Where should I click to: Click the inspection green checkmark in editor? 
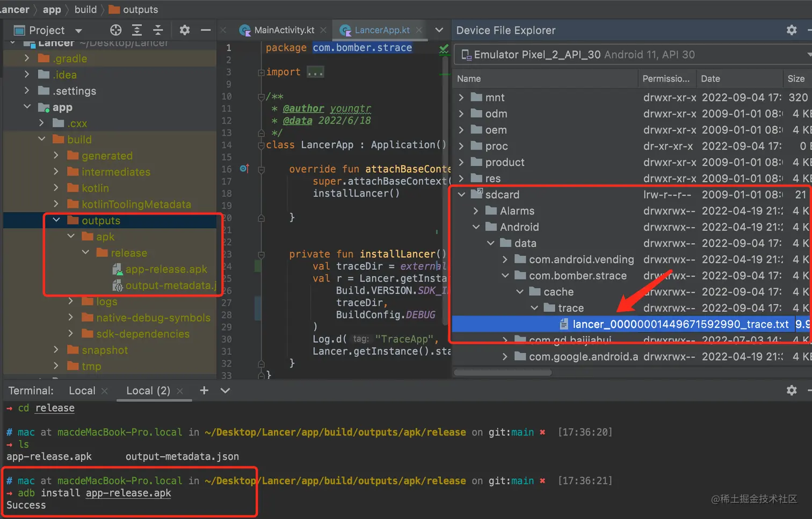click(x=444, y=49)
